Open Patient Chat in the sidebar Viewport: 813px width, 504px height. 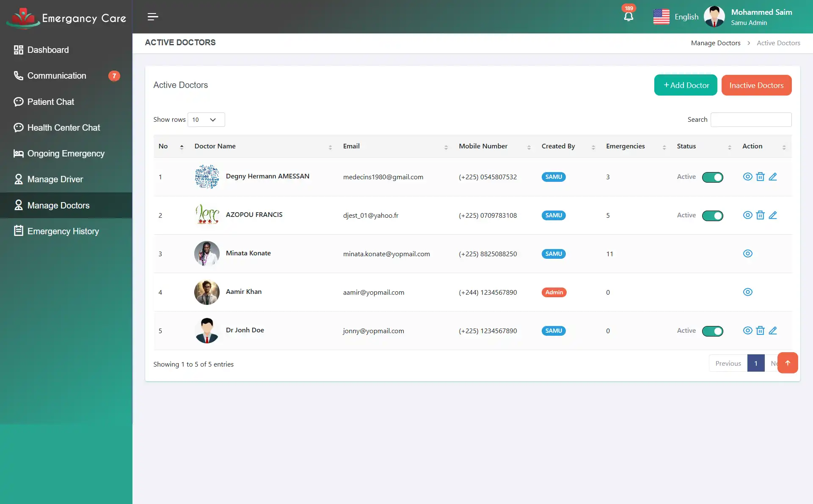tap(50, 102)
